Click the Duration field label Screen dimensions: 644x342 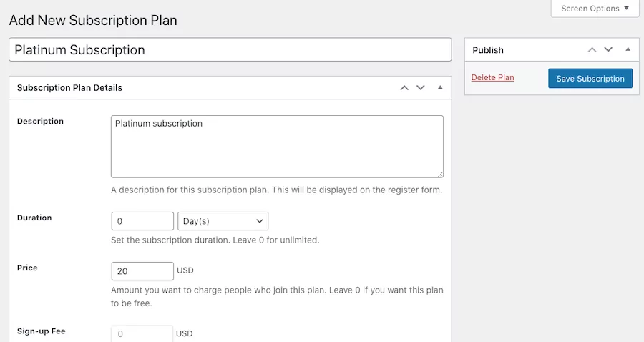click(34, 218)
